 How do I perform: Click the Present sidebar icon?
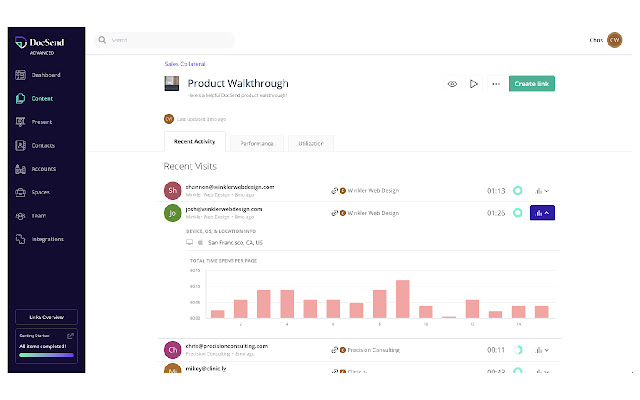21,122
